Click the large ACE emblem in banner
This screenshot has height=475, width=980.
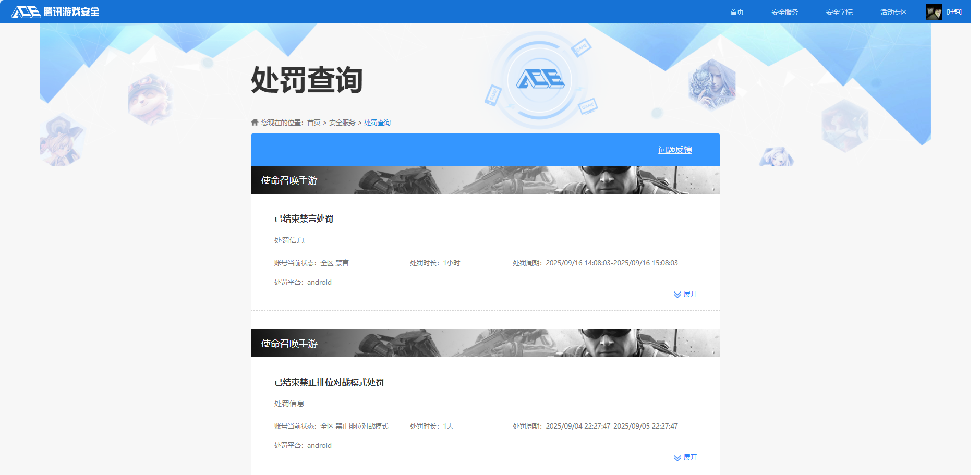[x=540, y=80]
